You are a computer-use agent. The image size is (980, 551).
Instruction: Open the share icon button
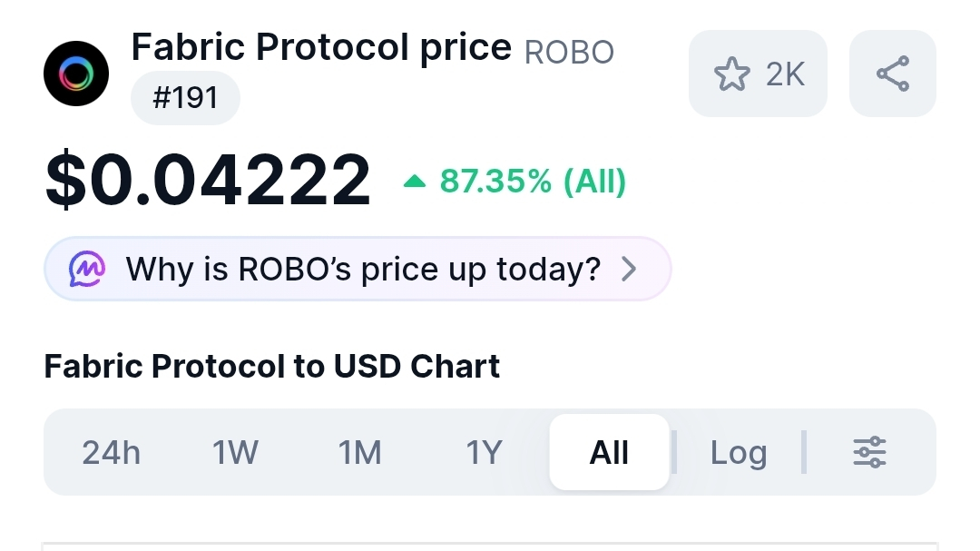pos(893,74)
